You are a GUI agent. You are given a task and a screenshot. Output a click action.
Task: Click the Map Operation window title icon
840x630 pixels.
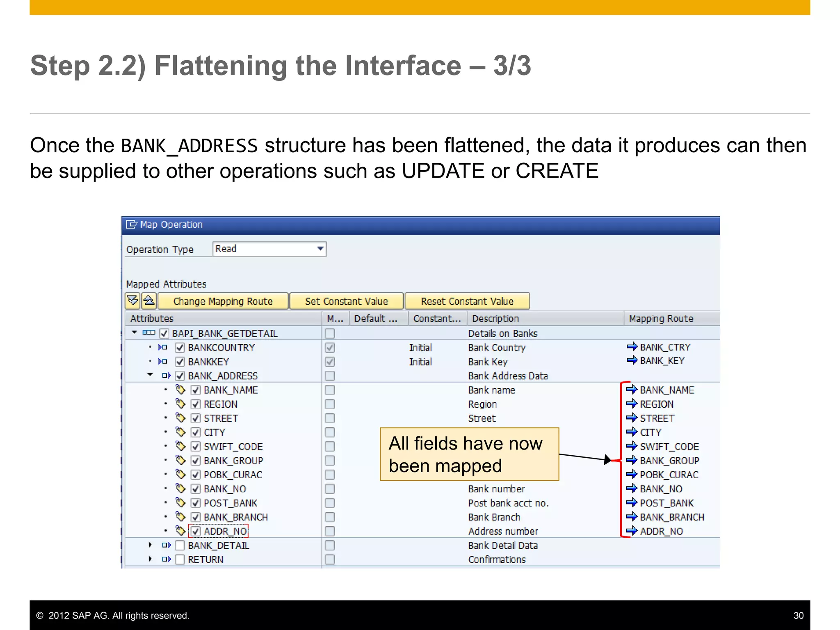pyautogui.click(x=132, y=224)
